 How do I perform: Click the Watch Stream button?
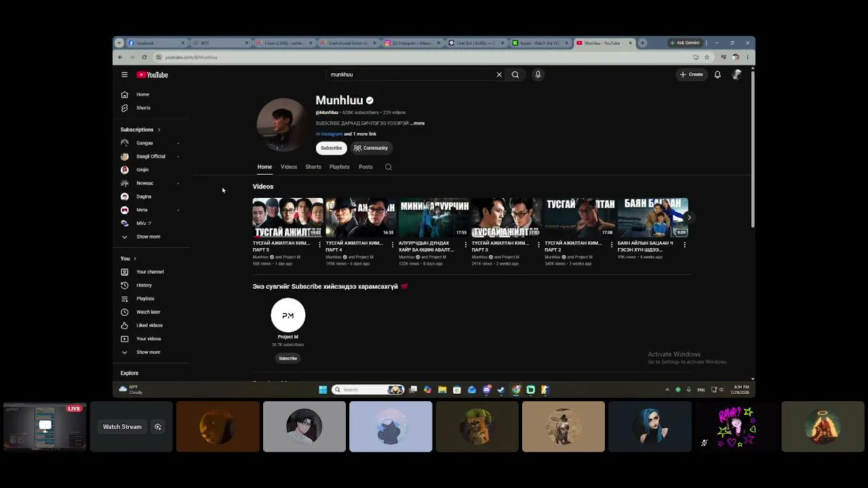122,427
